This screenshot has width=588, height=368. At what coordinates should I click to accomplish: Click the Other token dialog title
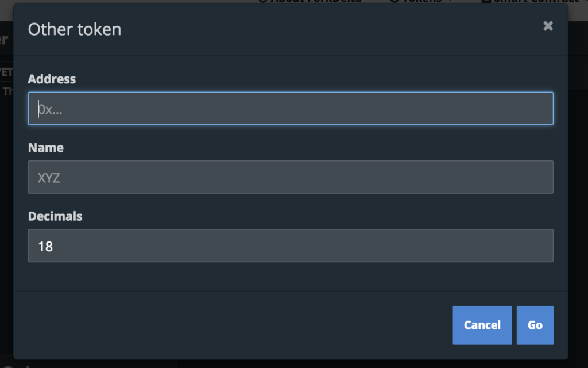pyautogui.click(x=75, y=29)
